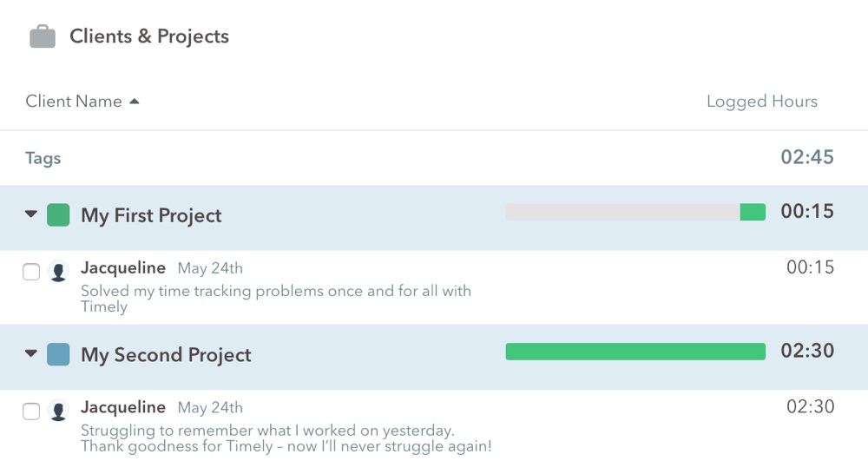868x474 pixels.
Task: Open the note 'Solved my time tracking problems'
Action: point(276,299)
